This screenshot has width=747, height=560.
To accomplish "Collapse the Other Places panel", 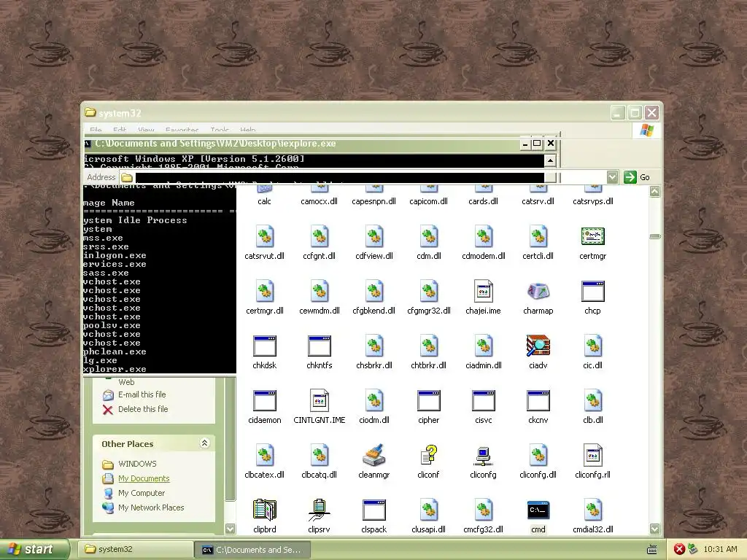I will click(x=204, y=443).
